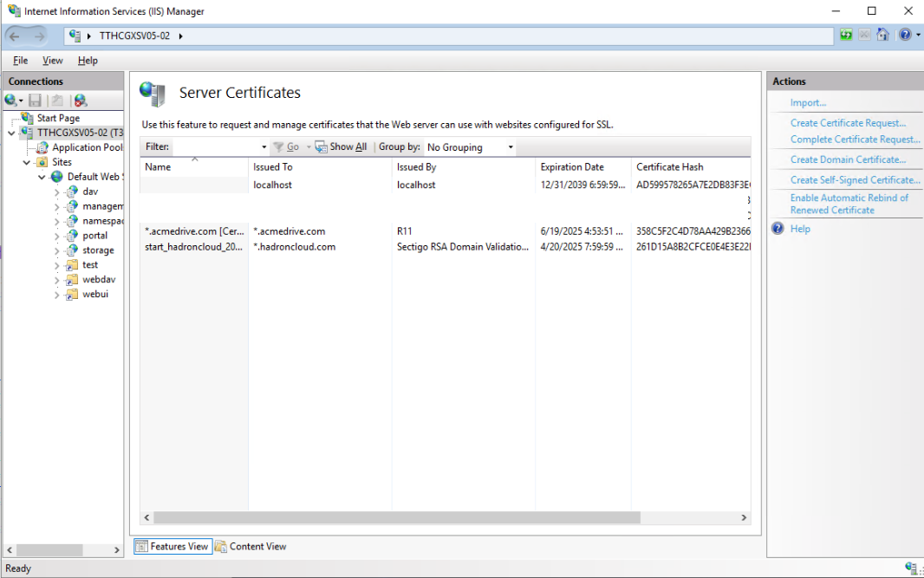Click the Show All button

point(342,147)
